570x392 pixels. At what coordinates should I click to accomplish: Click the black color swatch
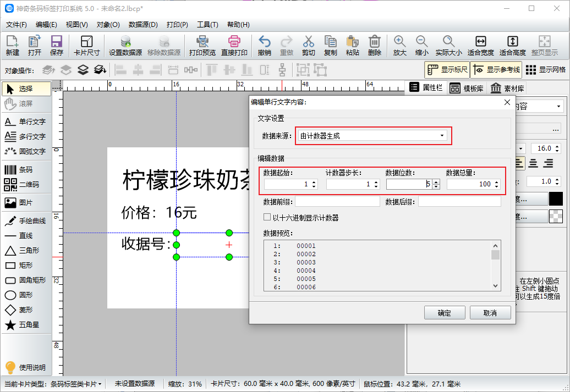click(x=556, y=199)
